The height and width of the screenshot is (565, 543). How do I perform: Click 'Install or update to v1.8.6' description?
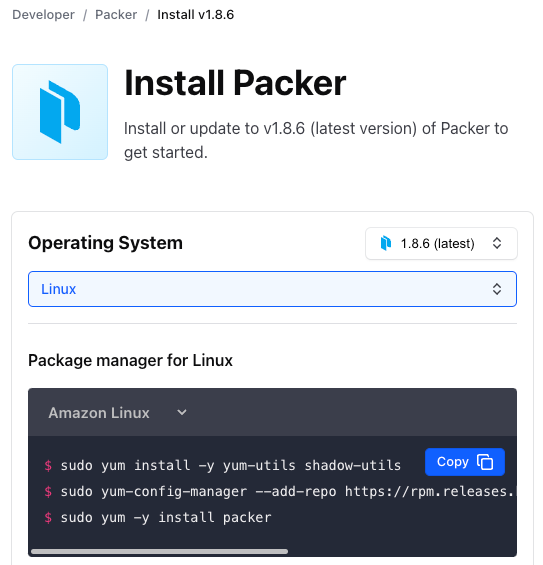coord(316,140)
